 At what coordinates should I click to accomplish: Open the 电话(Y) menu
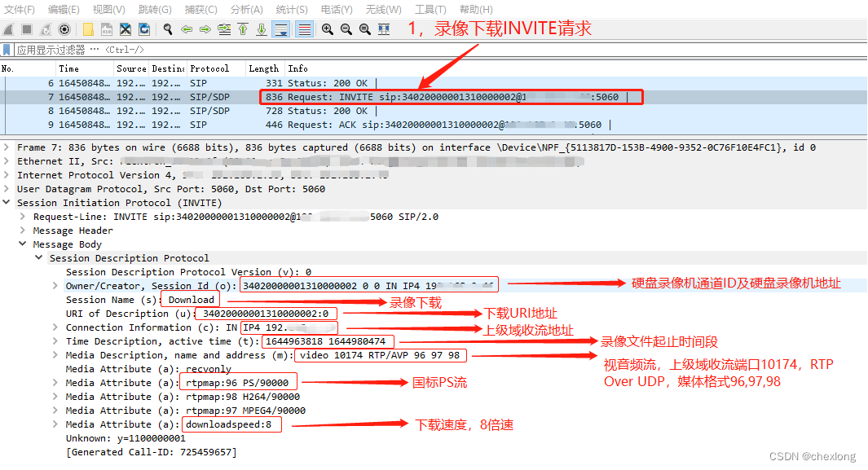pyautogui.click(x=337, y=10)
